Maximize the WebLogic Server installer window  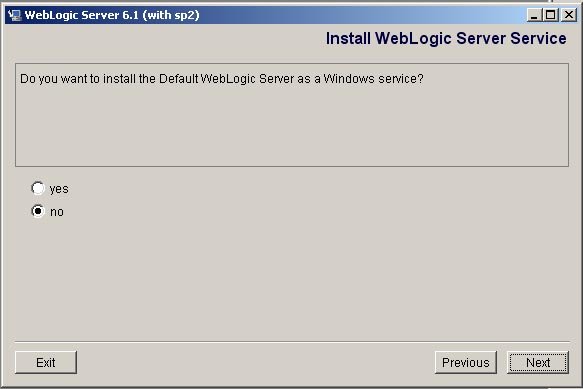point(550,15)
